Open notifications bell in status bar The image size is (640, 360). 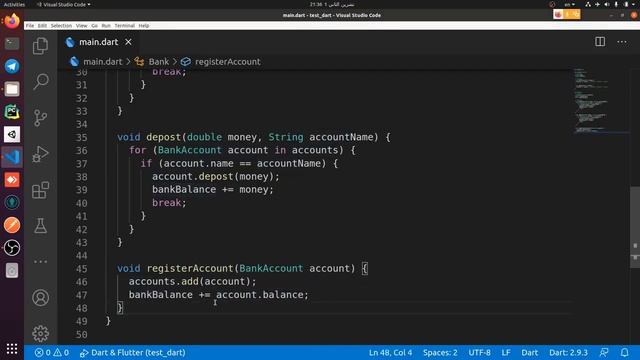pyautogui.click(x=624, y=352)
